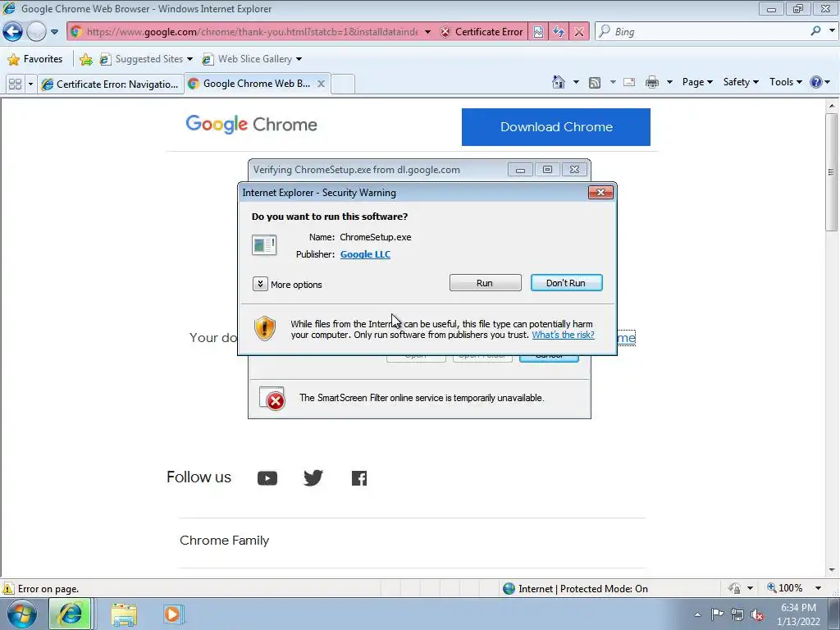This screenshot has height=630, width=840.
Task: Open the Windows Start button
Action: click(x=21, y=614)
